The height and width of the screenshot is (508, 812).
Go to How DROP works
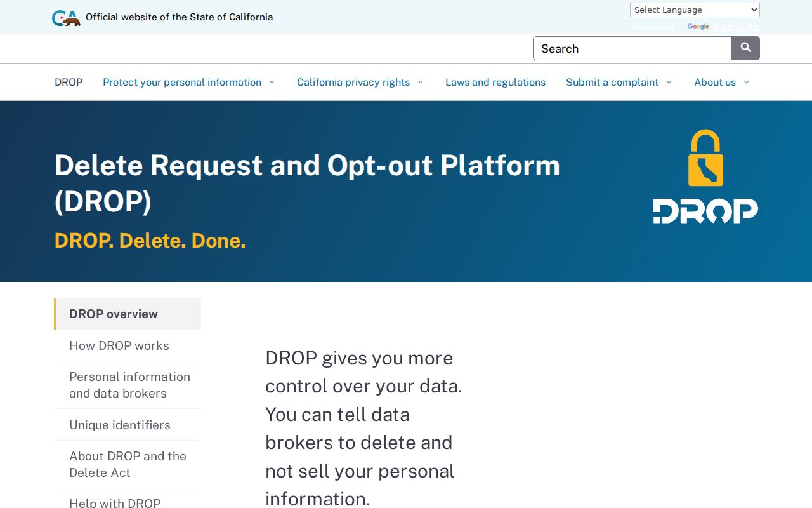click(x=128, y=345)
